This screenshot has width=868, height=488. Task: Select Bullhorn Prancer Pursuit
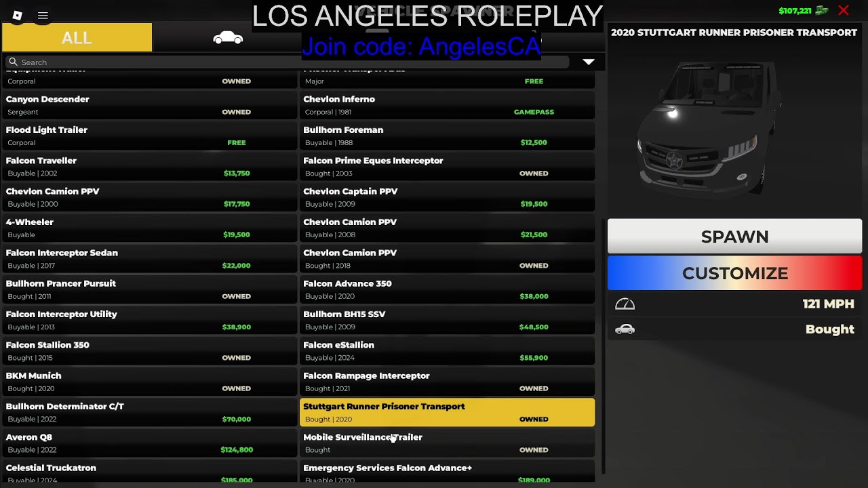150,289
